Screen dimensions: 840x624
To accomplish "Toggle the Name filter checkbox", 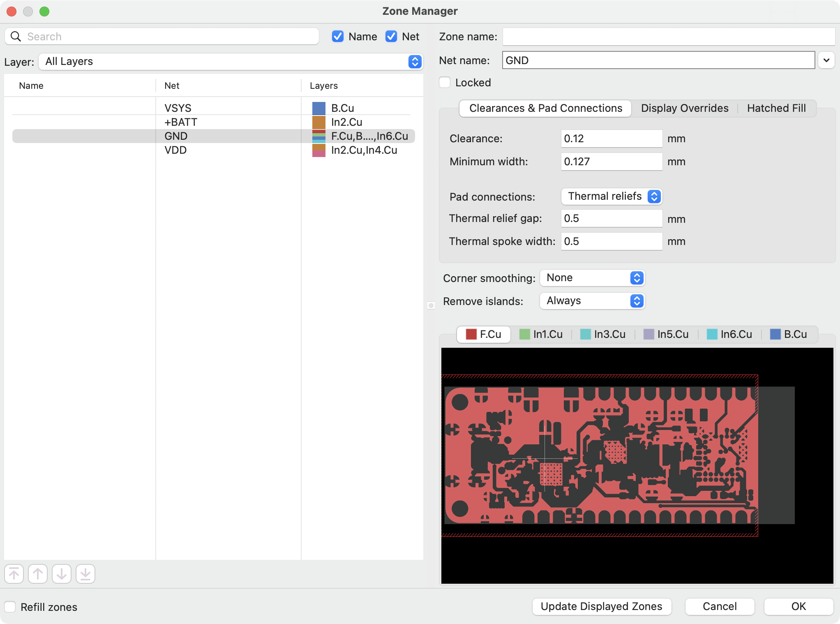I will (338, 37).
